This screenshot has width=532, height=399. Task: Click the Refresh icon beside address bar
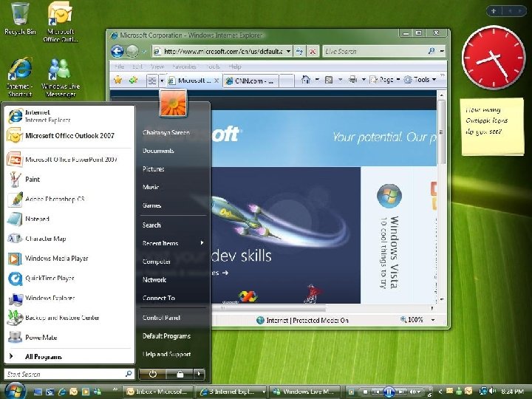(x=299, y=52)
